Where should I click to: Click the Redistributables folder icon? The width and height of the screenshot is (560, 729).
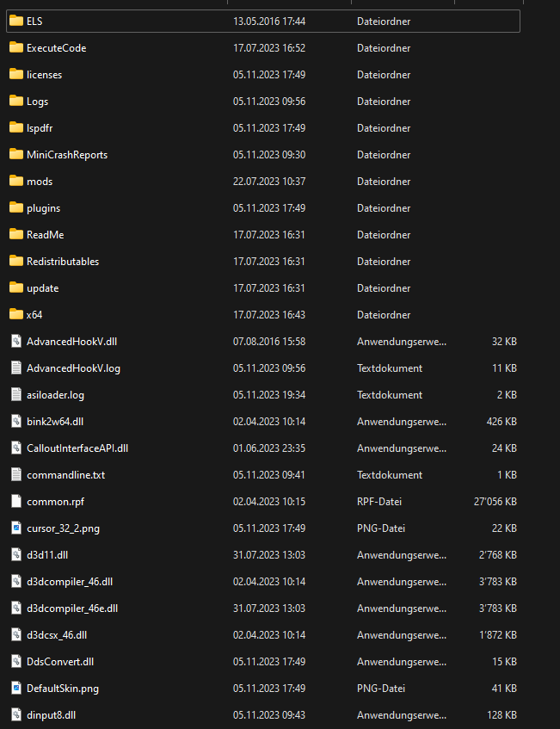point(16,261)
